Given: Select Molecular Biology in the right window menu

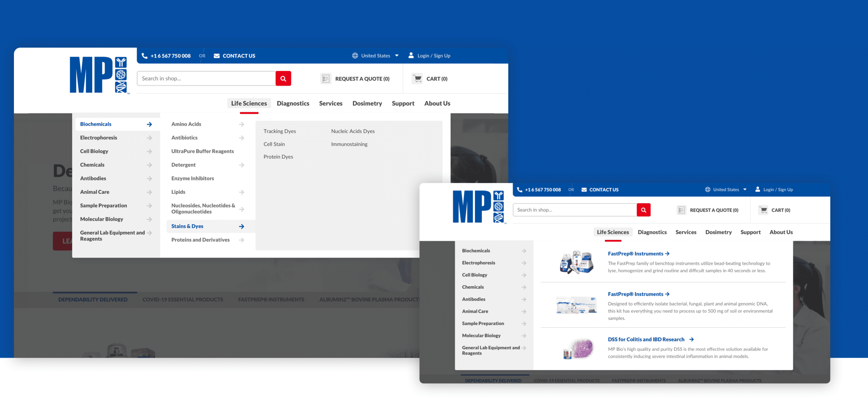Looking at the screenshot, I should pos(481,336).
